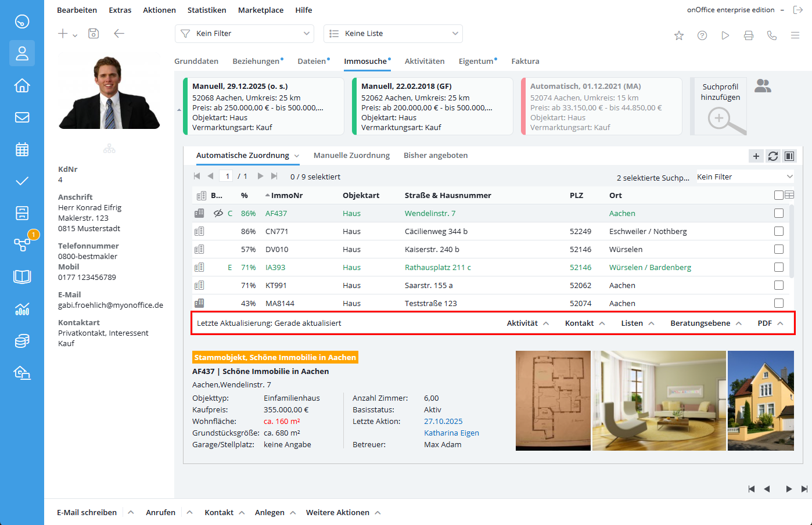Click E-Mail schreiben button
The image size is (812, 525).
coord(87,512)
